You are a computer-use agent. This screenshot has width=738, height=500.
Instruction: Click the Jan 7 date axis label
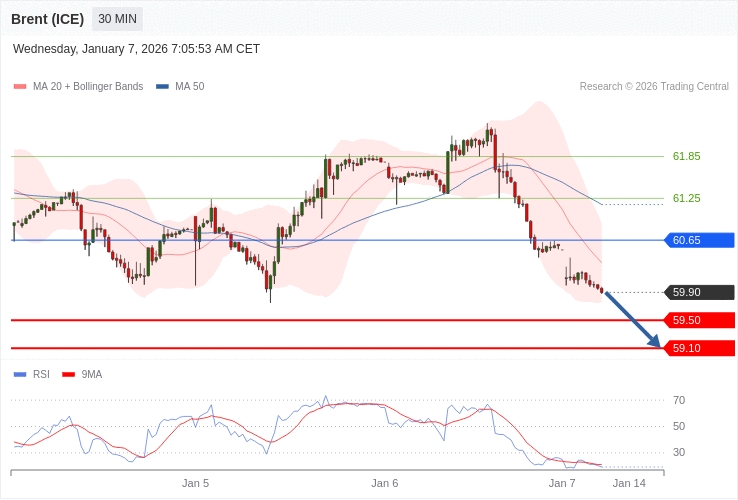pyautogui.click(x=562, y=483)
